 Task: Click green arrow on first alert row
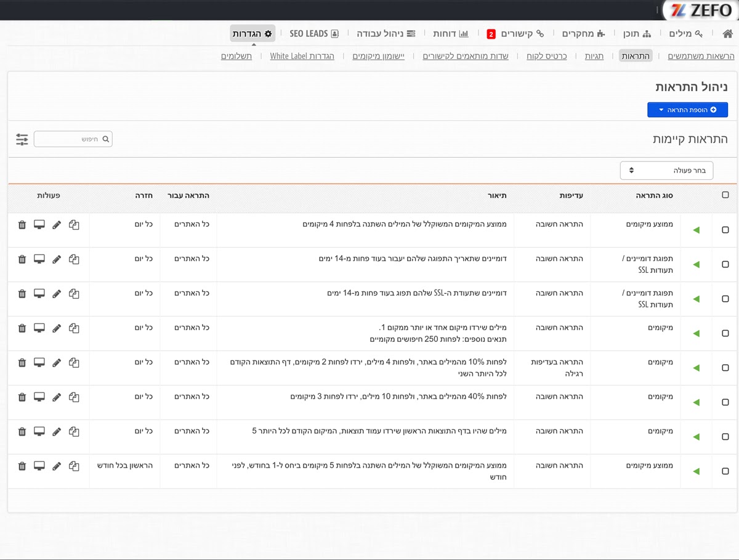coord(697,230)
